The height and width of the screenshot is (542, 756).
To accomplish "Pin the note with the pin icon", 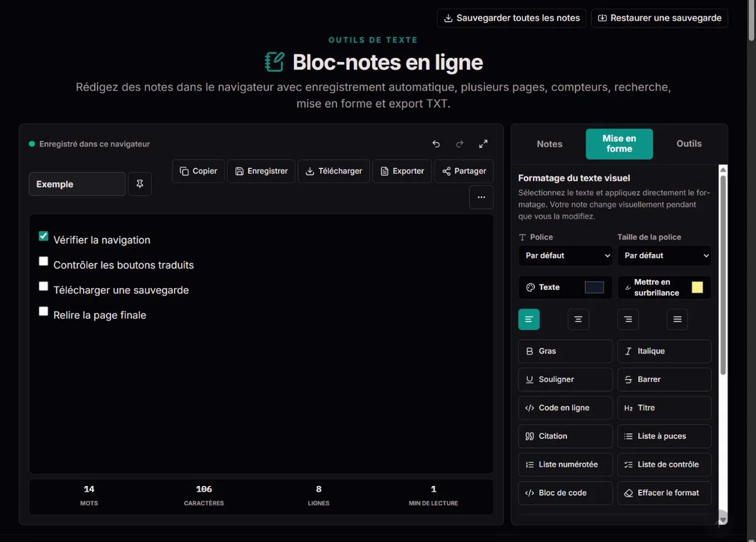I will coord(140,184).
